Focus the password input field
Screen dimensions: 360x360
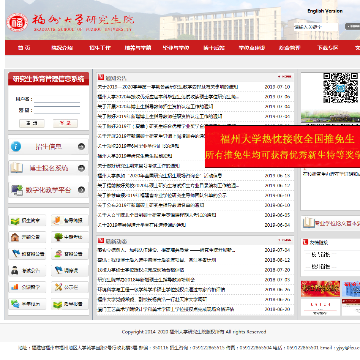coord(57,110)
